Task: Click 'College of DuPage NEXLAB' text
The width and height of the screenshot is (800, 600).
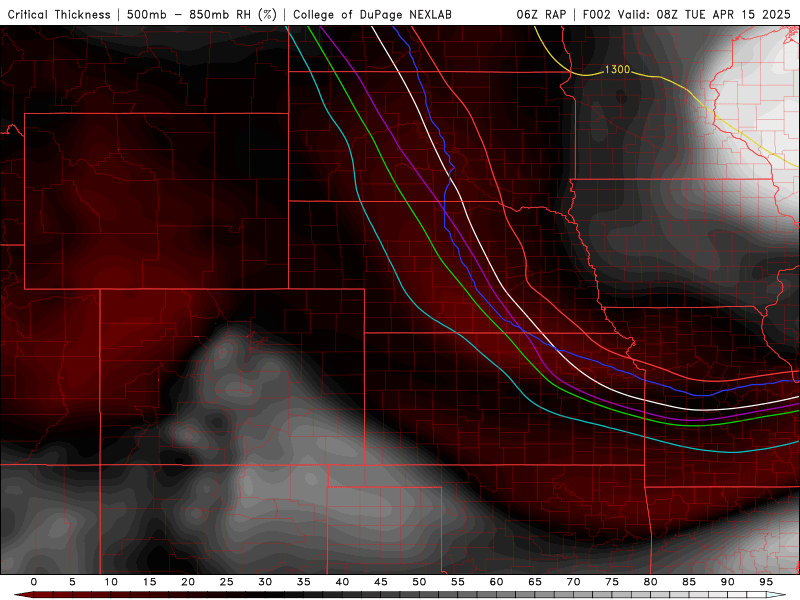Action: tap(372, 15)
